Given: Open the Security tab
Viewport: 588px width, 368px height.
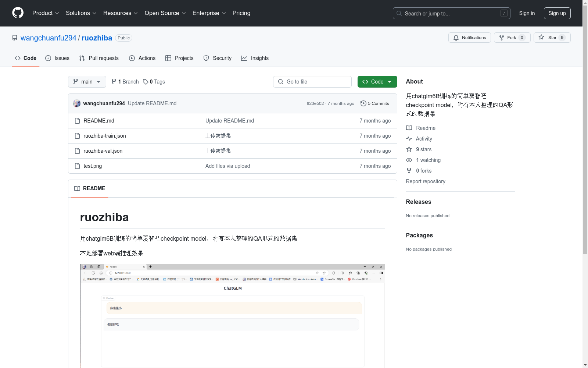Looking at the screenshot, I should pos(218,58).
